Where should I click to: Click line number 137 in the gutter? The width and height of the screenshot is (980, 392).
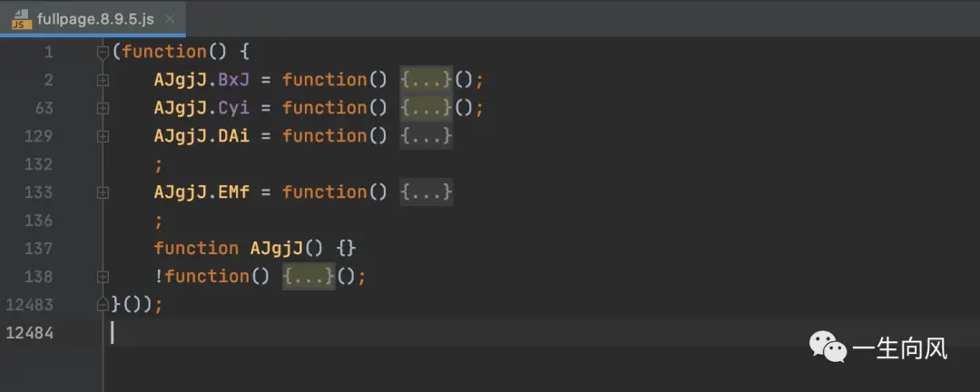click(x=39, y=249)
